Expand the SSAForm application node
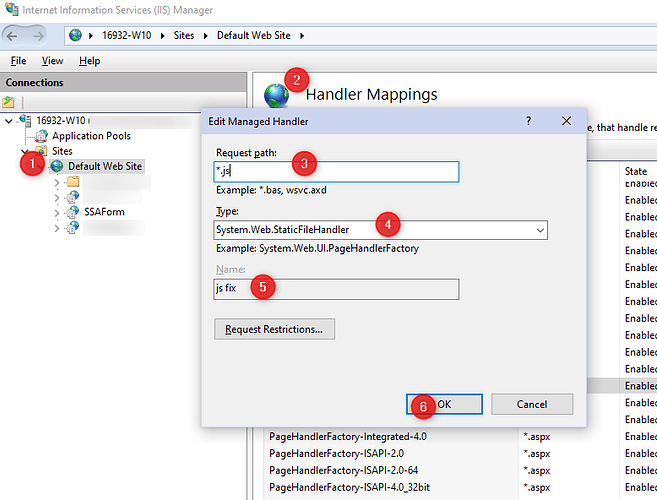Screen dimensions: 657x500 (x=57, y=213)
